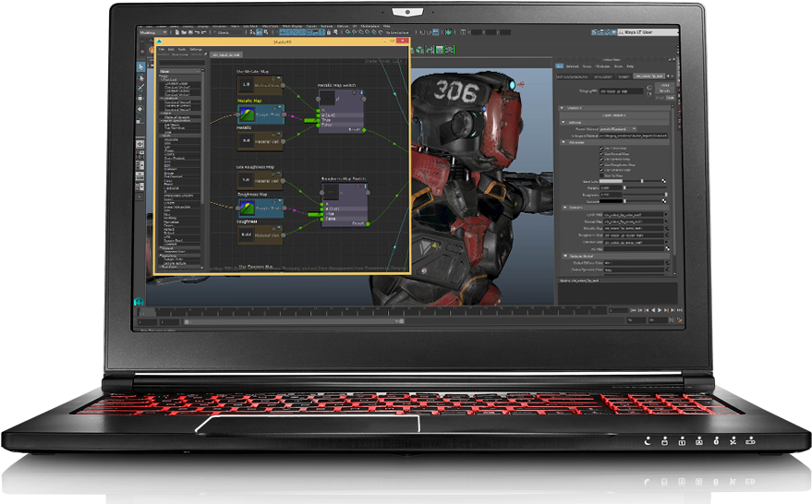This screenshot has width=812, height=504.
Task: Click the Focus button in Attribute Editor
Action: (665, 85)
